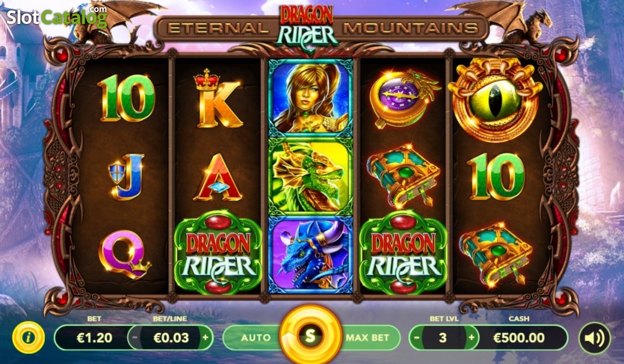This screenshot has height=364, width=624.
Task: Decrease the bet per line
Action: pyautogui.click(x=135, y=337)
